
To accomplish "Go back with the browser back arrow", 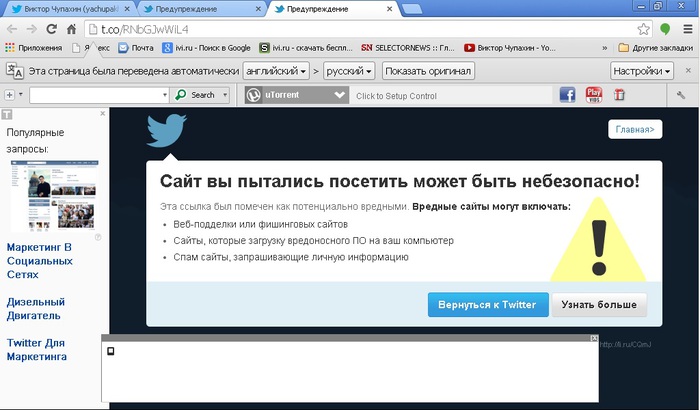I will 12,29.
